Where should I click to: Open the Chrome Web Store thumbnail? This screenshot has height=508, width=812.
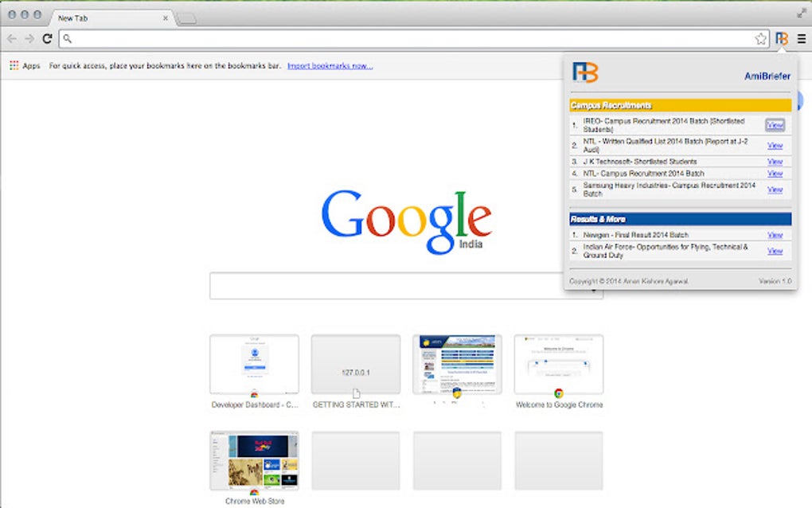pos(253,459)
